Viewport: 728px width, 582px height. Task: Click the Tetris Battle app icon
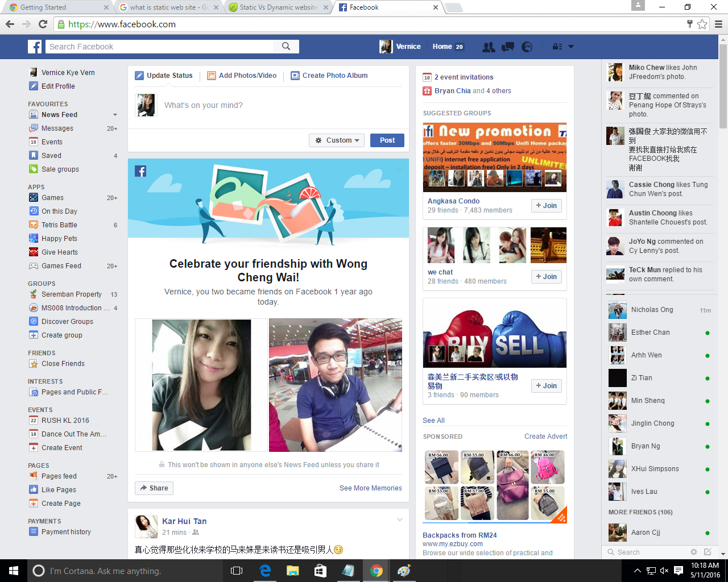pos(34,225)
